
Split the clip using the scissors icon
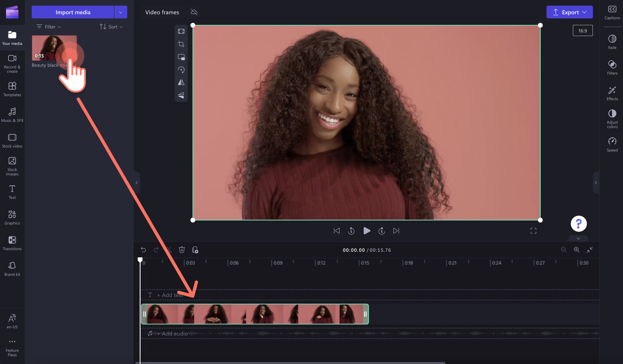pos(169,250)
